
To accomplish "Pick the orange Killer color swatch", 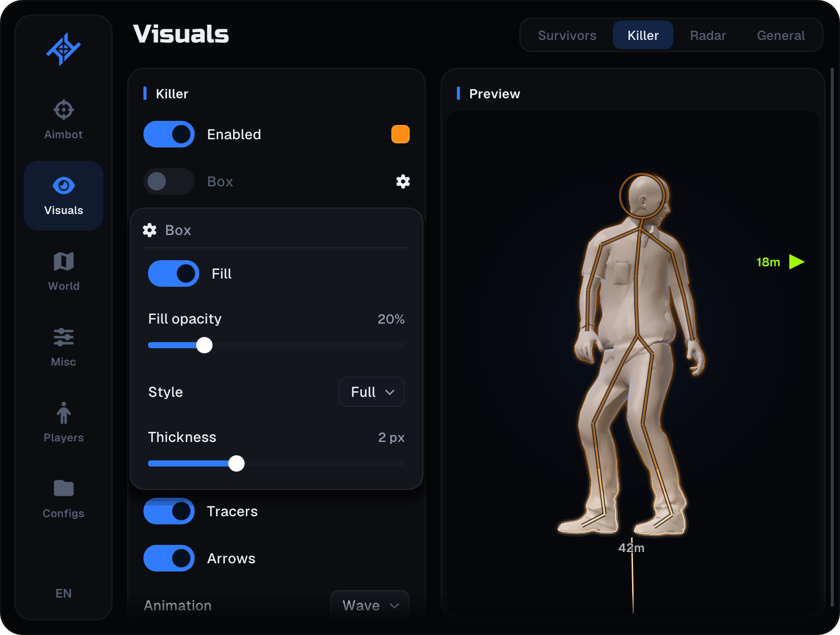I will [x=401, y=134].
